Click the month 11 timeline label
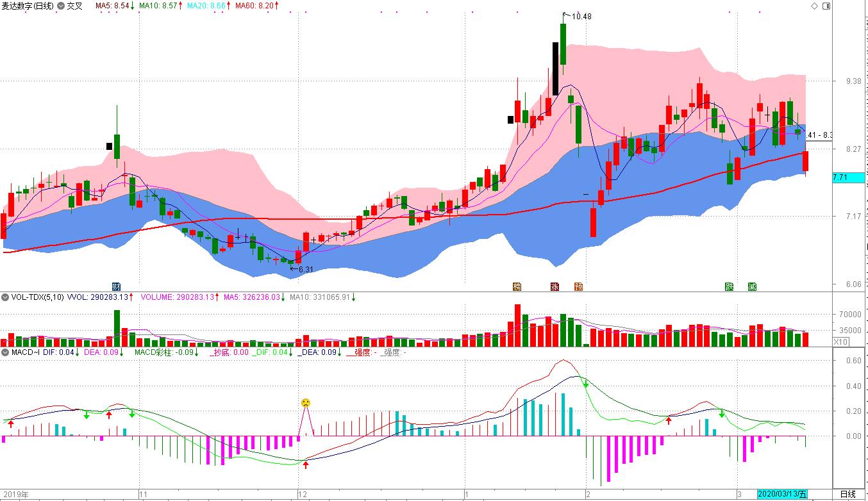This screenshot has width=868, height=501. point(144,495)
